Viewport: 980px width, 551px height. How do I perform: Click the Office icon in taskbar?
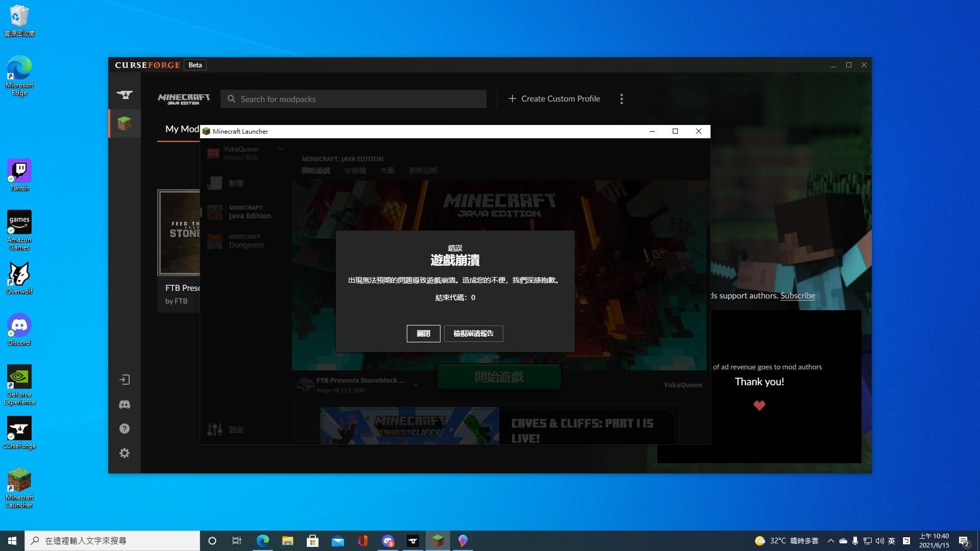click(x=362, y=541)
